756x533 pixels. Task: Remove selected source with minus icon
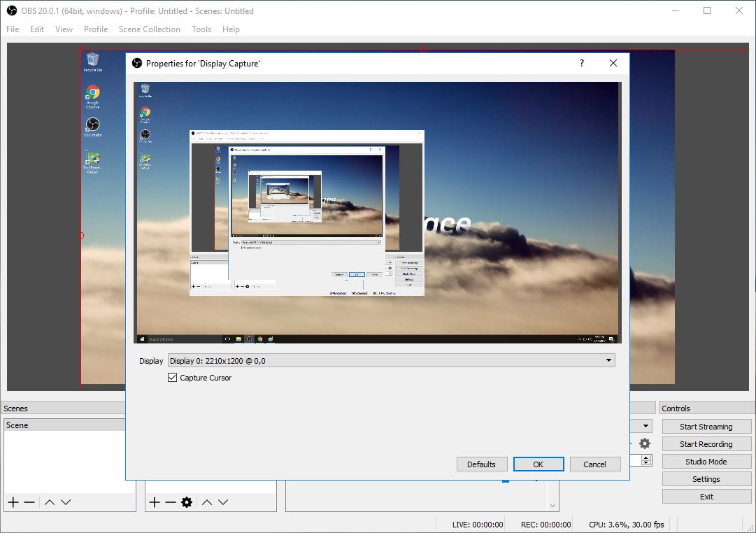pos(171,502)
